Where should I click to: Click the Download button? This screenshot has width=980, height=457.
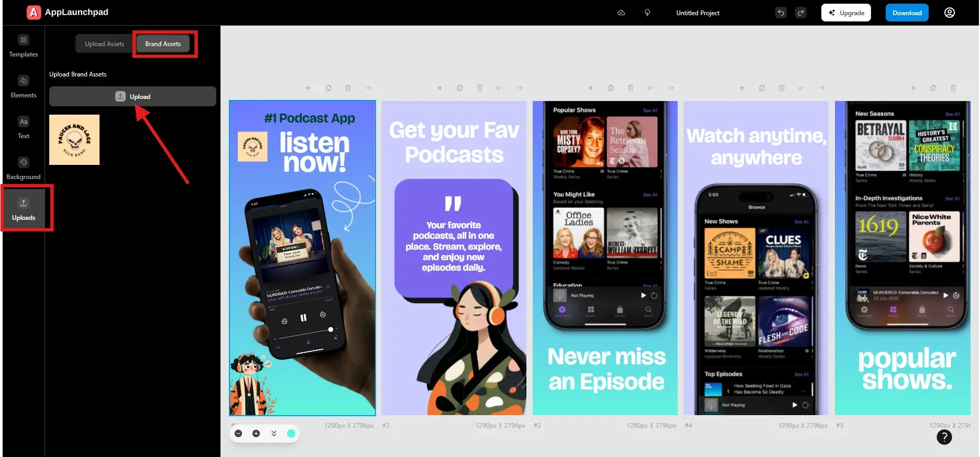pyautogui.click(x=907, y=13)
